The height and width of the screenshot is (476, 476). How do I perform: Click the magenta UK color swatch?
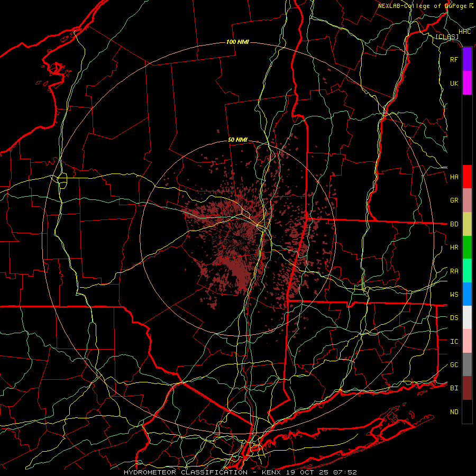pyautogui.click(x=467, y=83)
